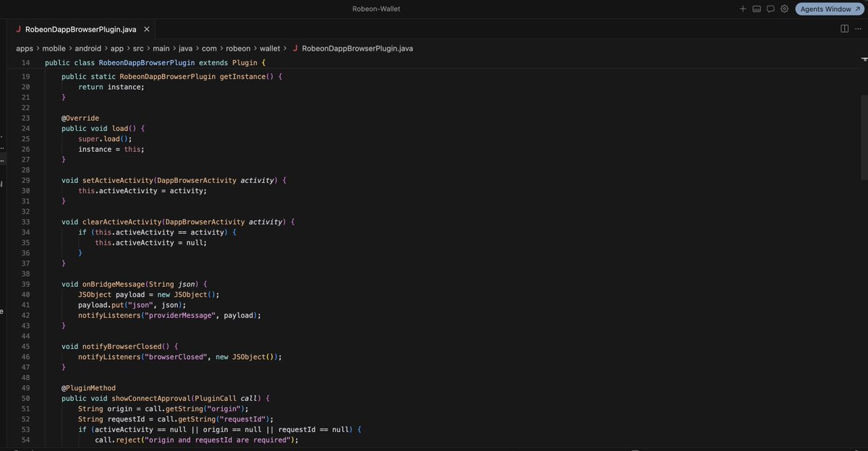Click the 'mobile' breadcrumb segment
This screenshot has height=451, width=868.
(x=55, y=49)
